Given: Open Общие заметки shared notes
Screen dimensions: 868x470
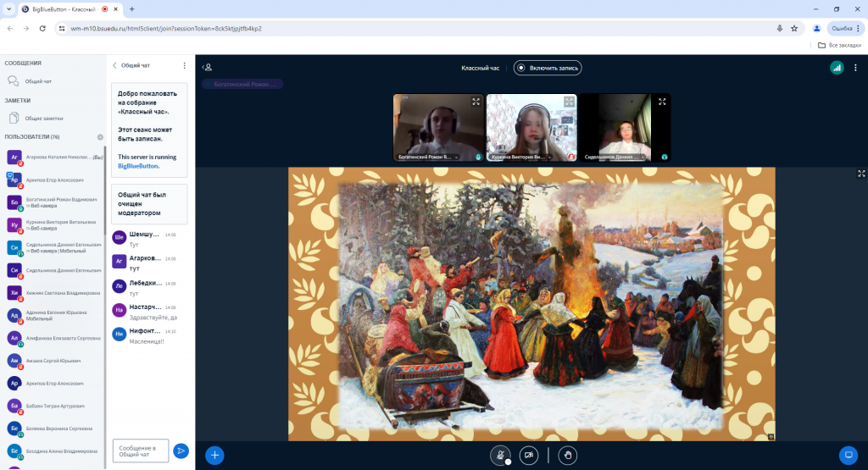Looking at the screenshot, I should (36, 118).
